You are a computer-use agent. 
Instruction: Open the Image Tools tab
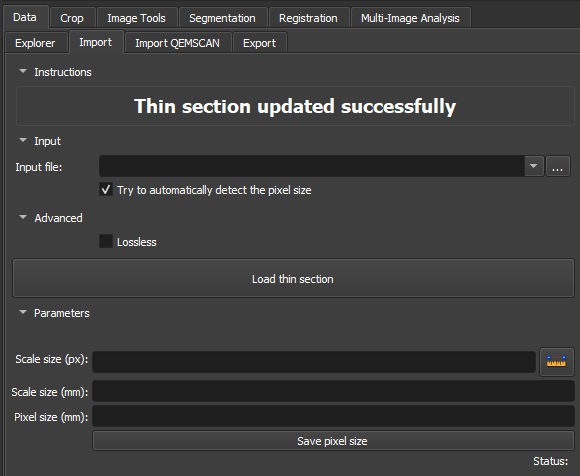click(x=136, y=18)
